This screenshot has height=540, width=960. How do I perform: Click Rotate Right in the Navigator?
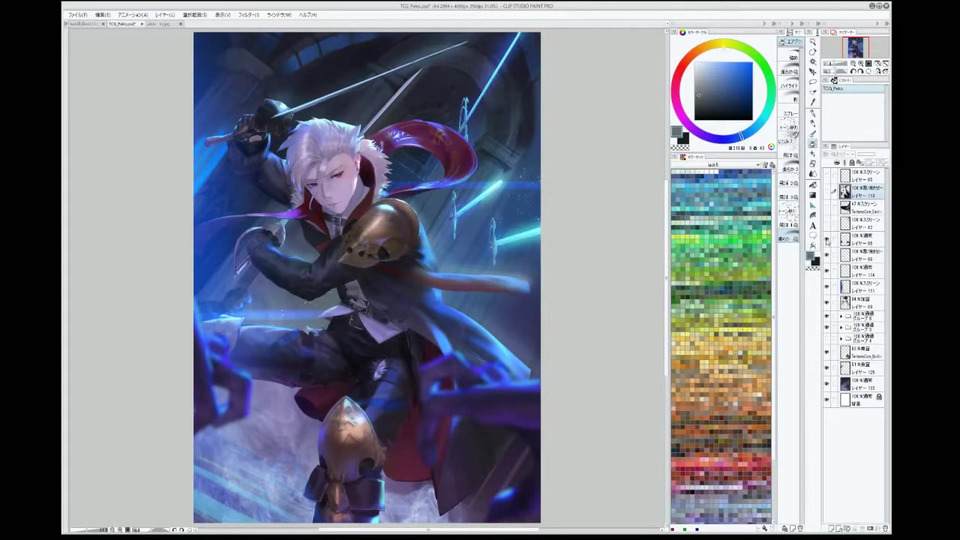click(x=860, y=72)
